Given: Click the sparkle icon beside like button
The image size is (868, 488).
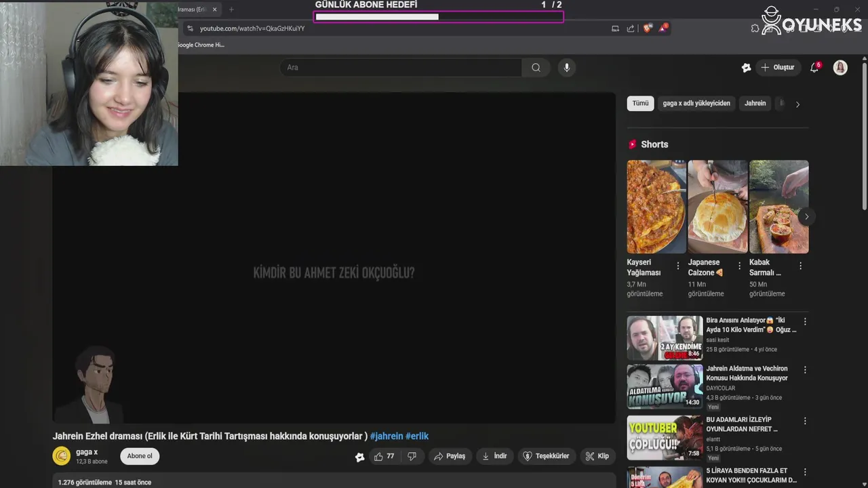Looking at the screenshot, I should (359, 457).
